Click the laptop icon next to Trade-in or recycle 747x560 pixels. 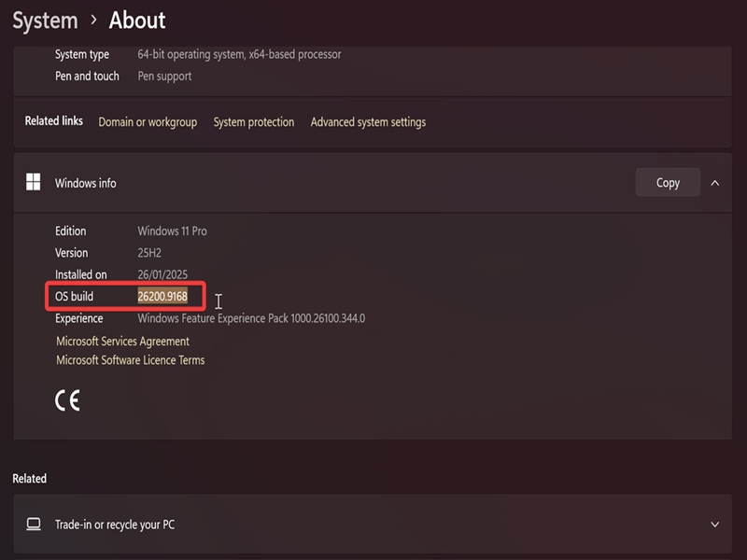(34, 525)
